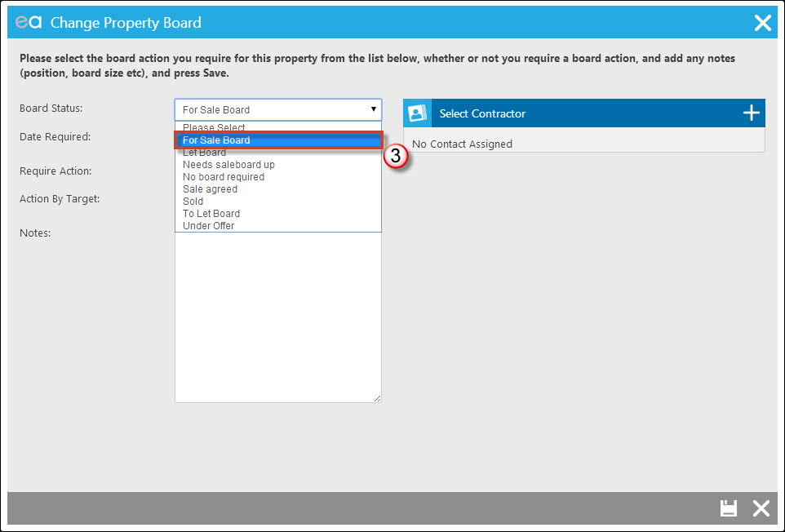Viewport: 785px width, 532px height.
Task: Close the Change Property Board dialog
Action: coord(762,23)
